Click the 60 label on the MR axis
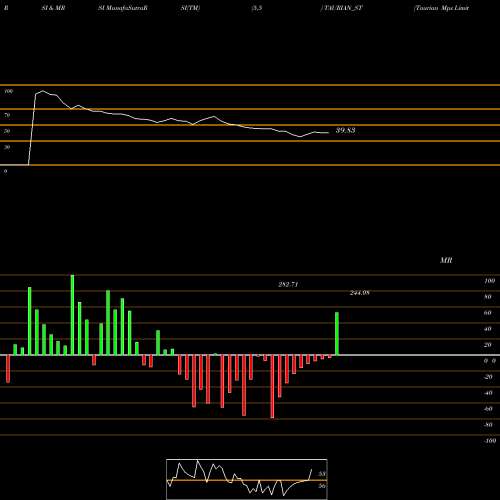 [488, 313]
